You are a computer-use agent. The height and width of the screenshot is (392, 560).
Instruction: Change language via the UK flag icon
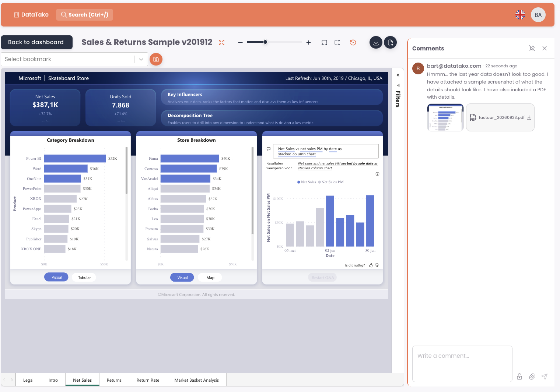click(x=520, y=15)
